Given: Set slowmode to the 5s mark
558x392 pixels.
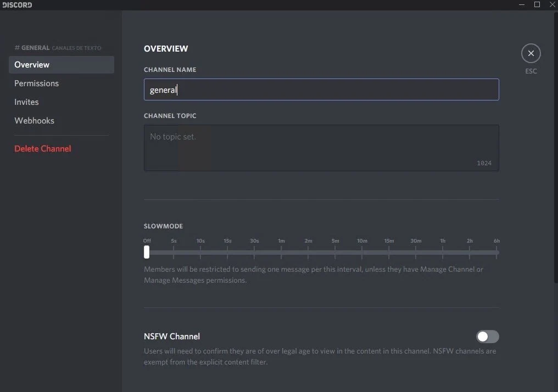Looking at the screenshot, I should point(174,253).
